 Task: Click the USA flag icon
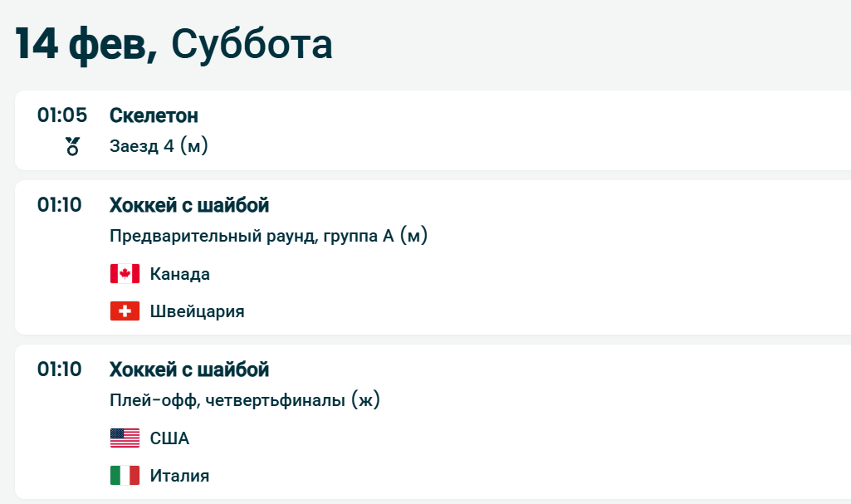[x=125, y=438]
